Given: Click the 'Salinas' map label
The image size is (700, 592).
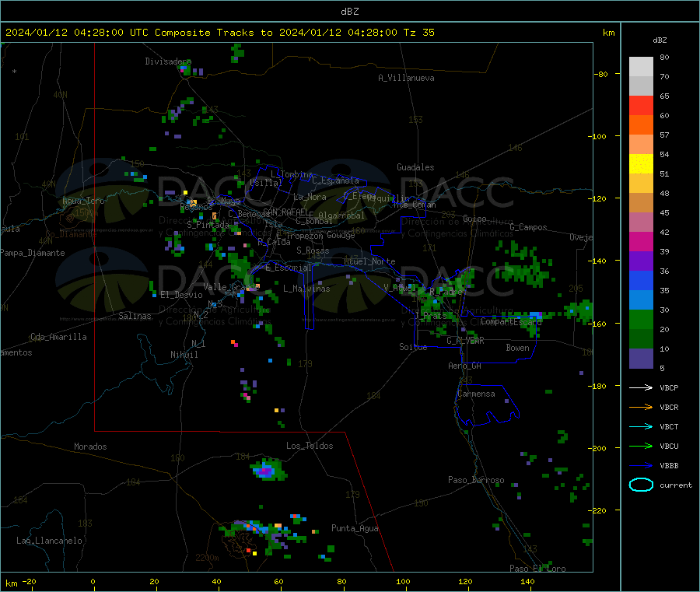Looking at the screenshot, I should pyautogui.click(x=135, y=316).
